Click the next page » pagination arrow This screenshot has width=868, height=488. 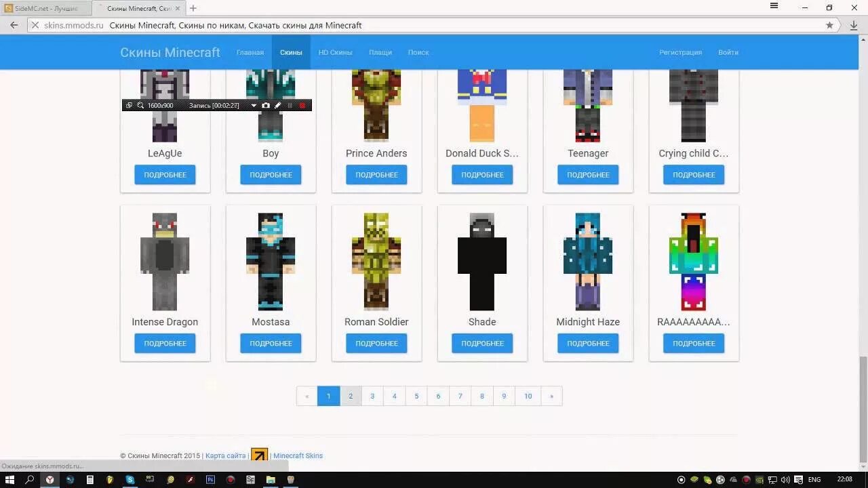551,396
